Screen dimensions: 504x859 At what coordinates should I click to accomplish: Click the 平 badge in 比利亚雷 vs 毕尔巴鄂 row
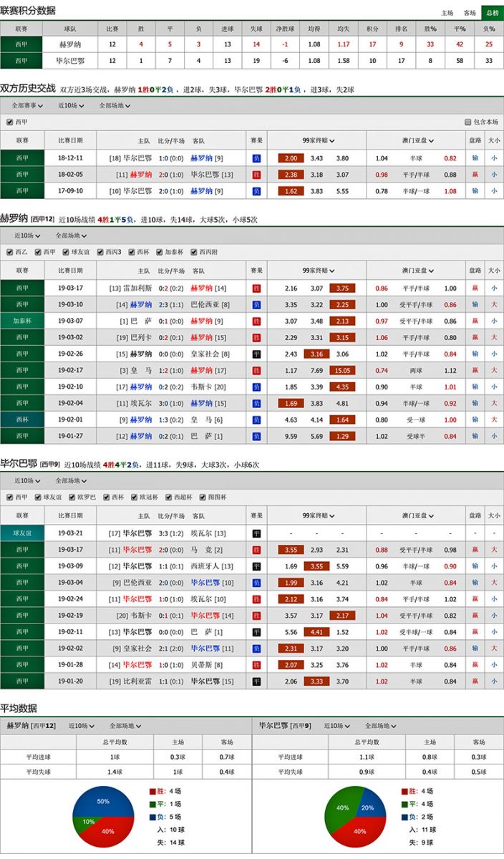point(256,681)
